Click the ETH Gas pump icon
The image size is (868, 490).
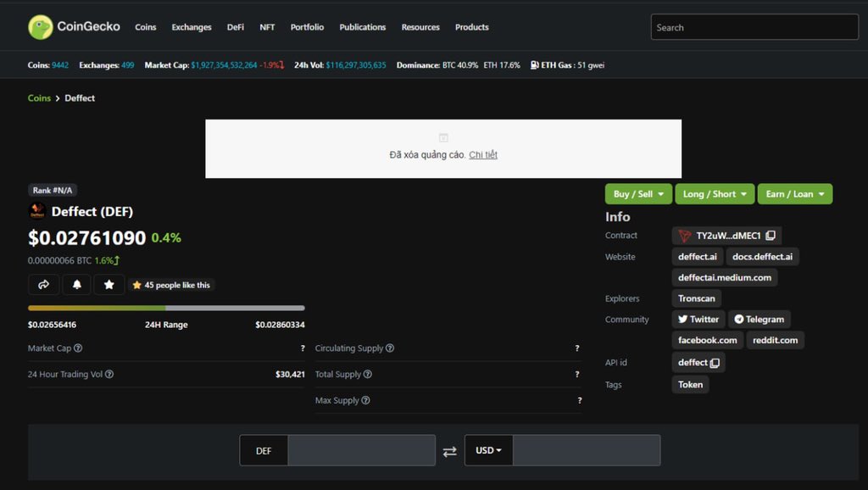coord(534,65)
